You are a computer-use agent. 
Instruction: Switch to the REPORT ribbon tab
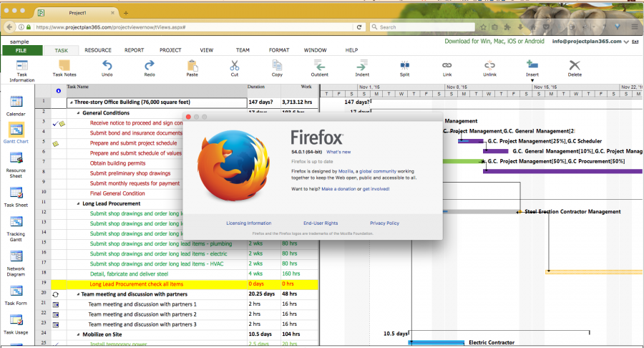pyautogui.click(x=135, y=50)
